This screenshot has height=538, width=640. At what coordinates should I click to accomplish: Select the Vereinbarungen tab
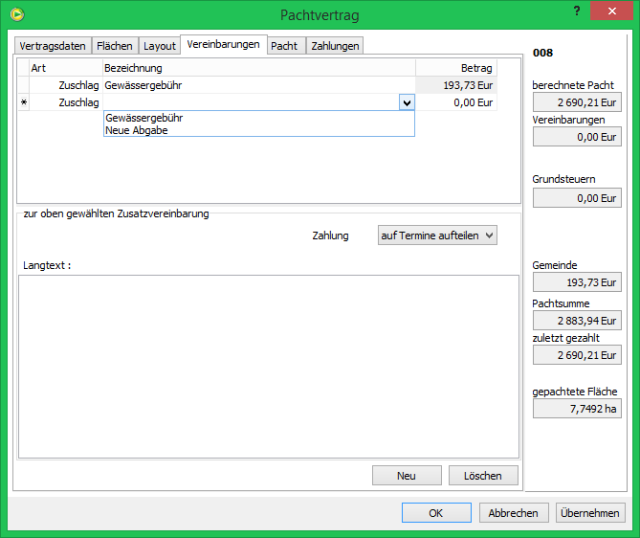pyautogui.click(x=223, y=44)
